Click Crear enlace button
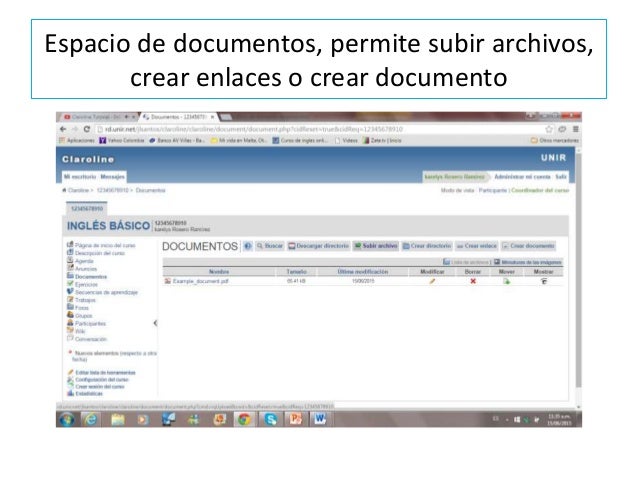The image size is (638, 479). [477, 246]
